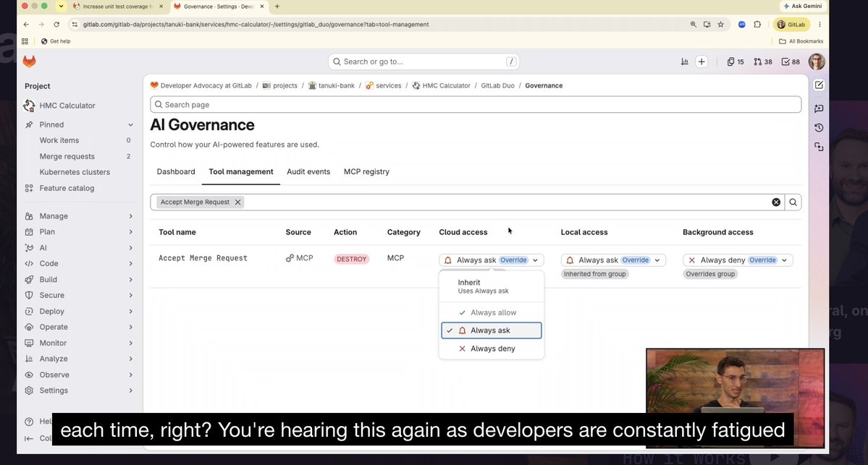The width and height of the screenshot is (868, 465).
Task: Open Merge requests in sidebar
Action: (79, 156)
